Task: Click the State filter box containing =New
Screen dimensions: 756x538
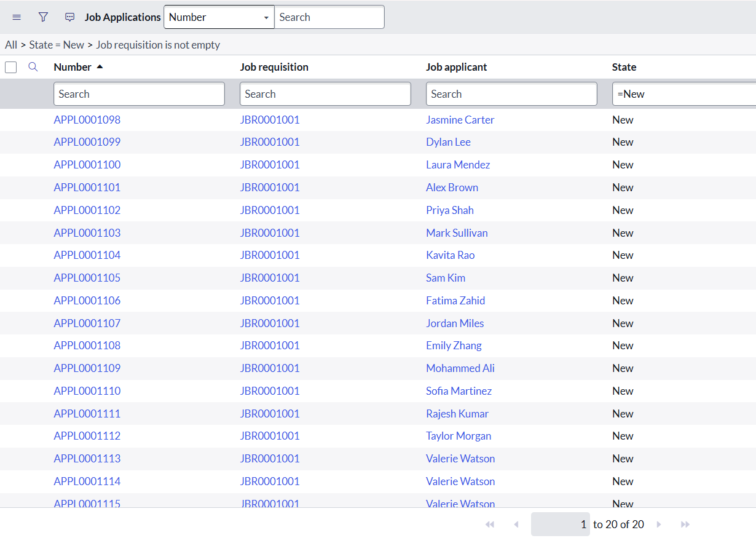Action: click(x=684, y=94)
